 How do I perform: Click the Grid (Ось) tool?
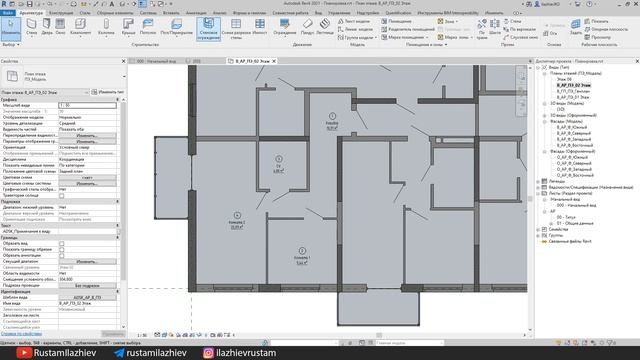(550, 33)
